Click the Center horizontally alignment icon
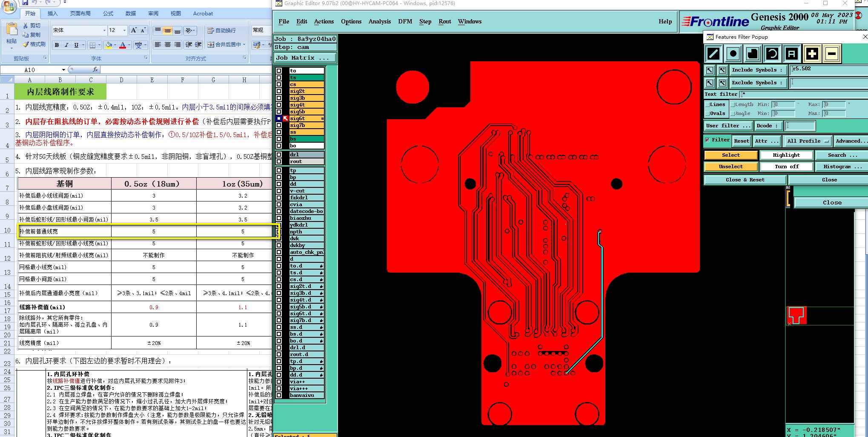The width and height of the screenshot is (868, 437). point(168,45)
